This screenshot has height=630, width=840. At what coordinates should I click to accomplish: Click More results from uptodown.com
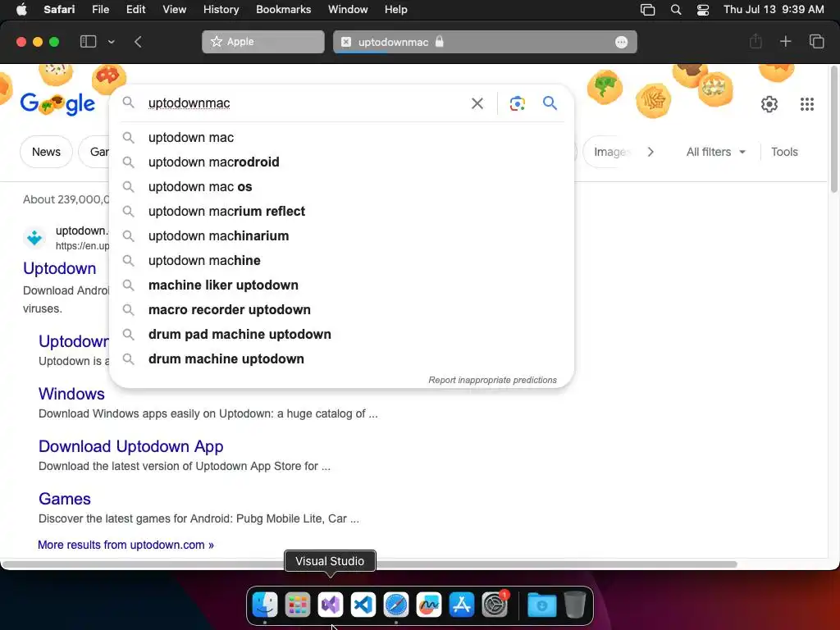point(126,545)
